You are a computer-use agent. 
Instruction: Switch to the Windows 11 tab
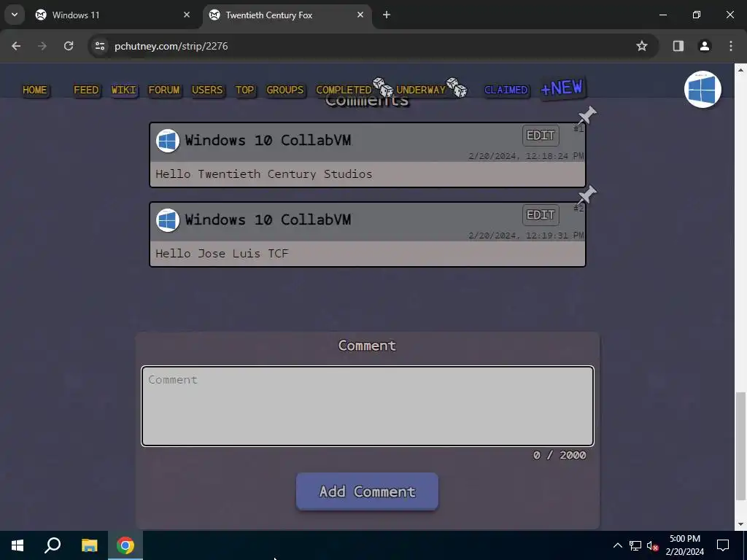pos(113,15)
